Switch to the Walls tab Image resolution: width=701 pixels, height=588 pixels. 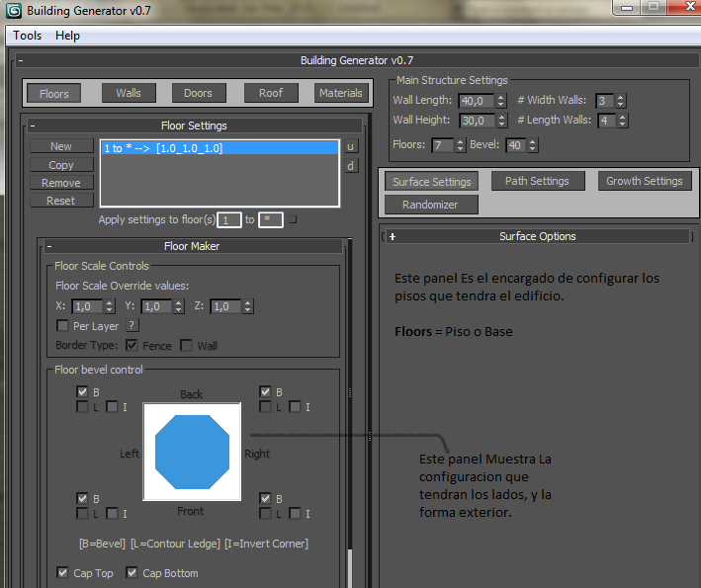(x=129, y=93)
